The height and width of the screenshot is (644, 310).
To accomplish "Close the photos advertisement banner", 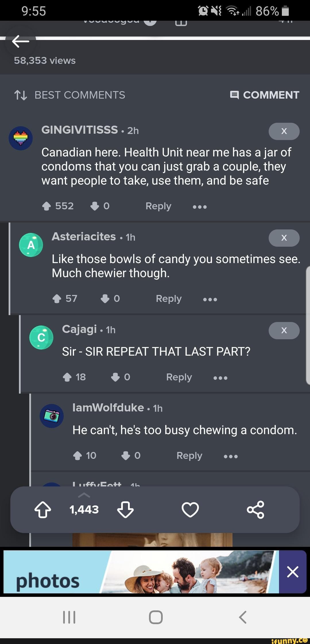I will tap(292, 572).
